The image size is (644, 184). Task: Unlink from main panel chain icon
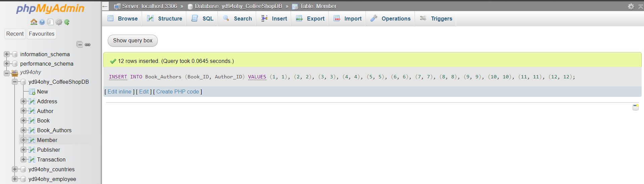click(x=88, y=44)
